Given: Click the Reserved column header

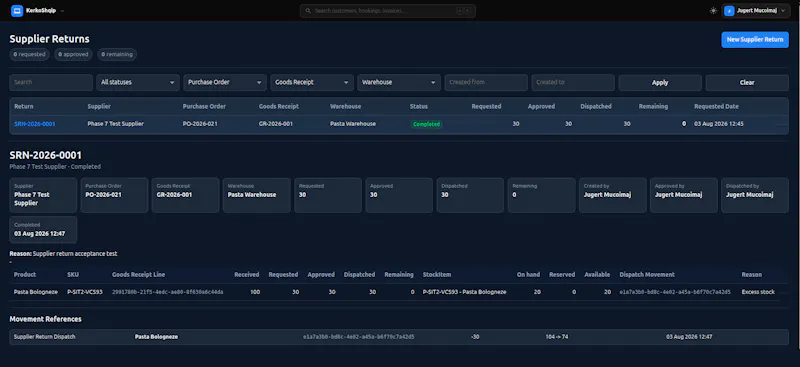Looking at the screenshot, I should 562,275.
